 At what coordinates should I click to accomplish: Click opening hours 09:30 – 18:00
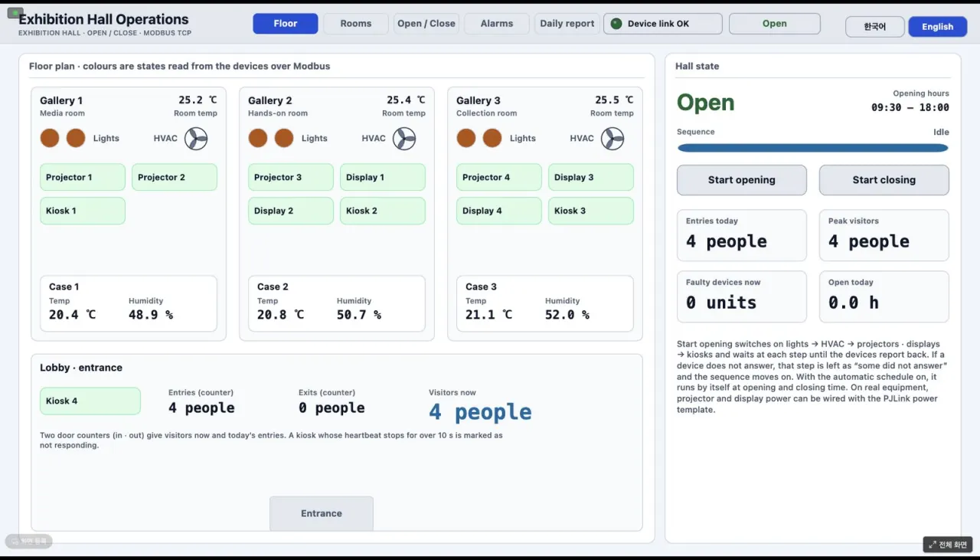click(910, 107)
